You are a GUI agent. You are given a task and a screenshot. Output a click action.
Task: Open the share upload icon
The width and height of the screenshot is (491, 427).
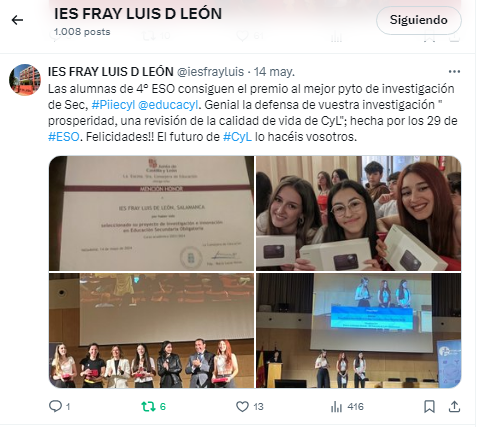pos(454,406)
